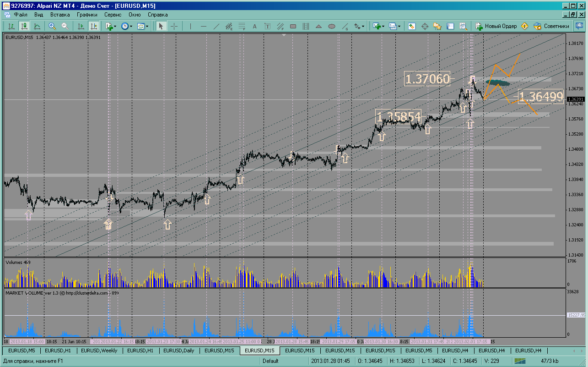Open the Файл menu
Screen dimensions: 588x367
21,15
